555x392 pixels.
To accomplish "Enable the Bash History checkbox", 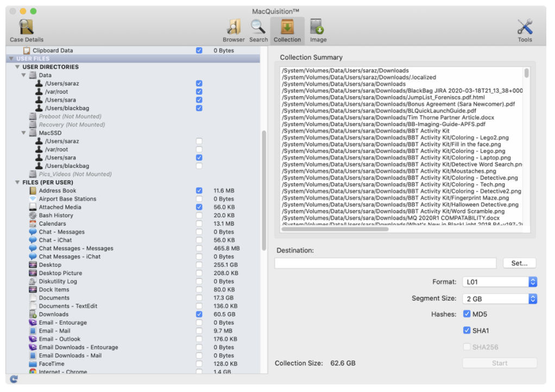I will pyautogui.click(x=199, y=216).
